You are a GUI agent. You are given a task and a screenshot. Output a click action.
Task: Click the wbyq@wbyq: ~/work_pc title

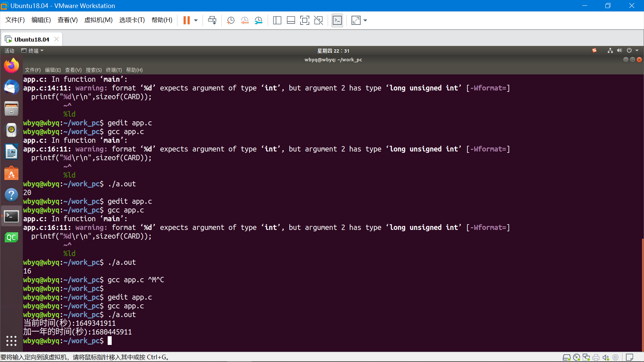coord(333,60)
